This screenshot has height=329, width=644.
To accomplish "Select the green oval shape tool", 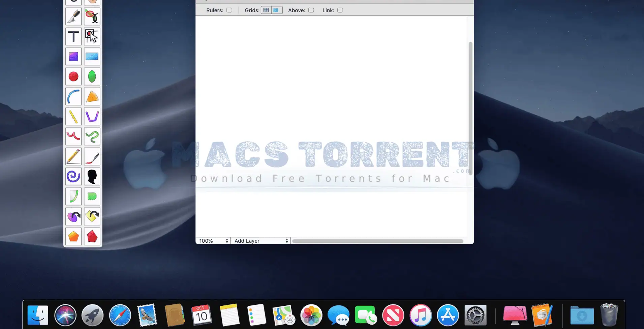I will [92, 77].
